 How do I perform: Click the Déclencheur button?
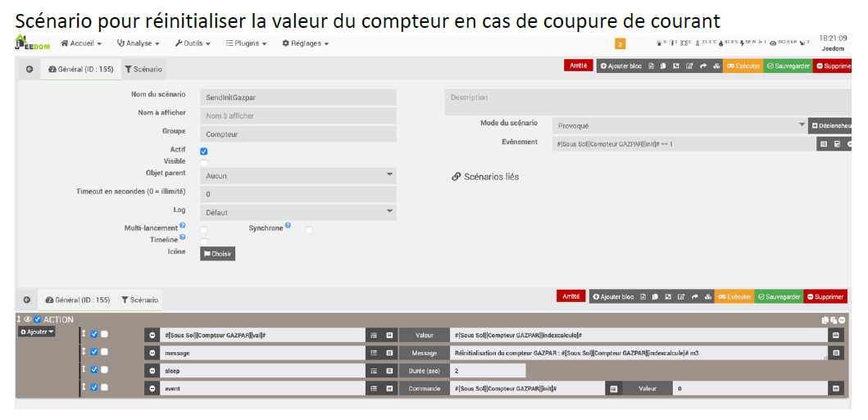coord(829,125)
